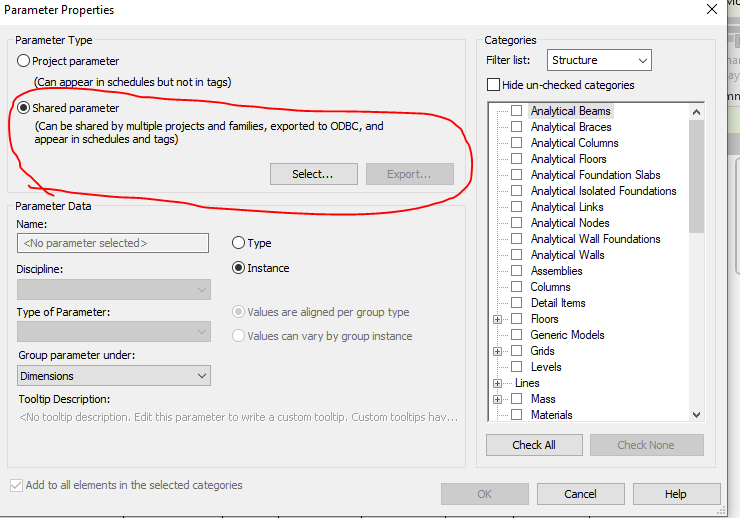
Task: Check the Detail Items category
Action: tap(517, 303)
